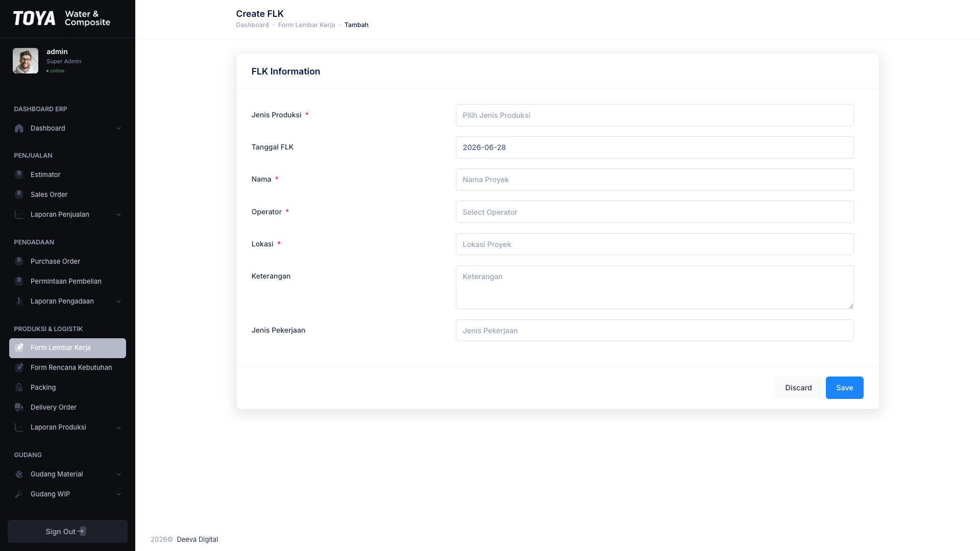Click the Jenis Produksi field label
This screenshot has height=551, width=980.
[x=276, y=115]
